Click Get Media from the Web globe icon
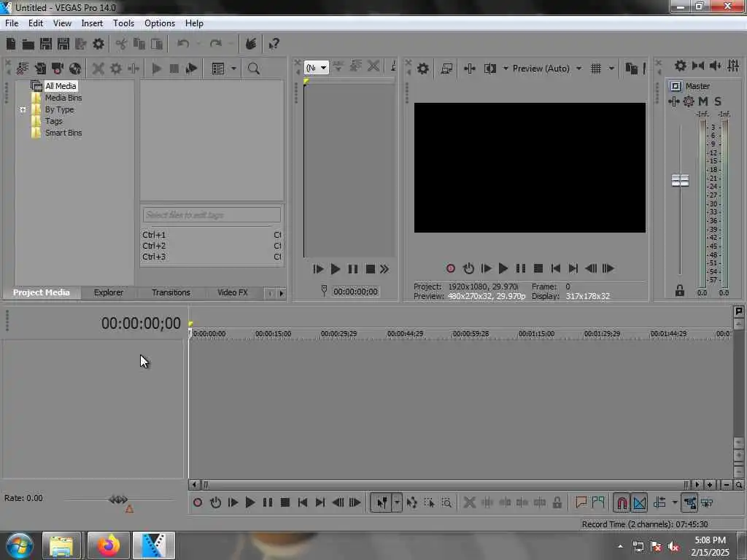 75,69
